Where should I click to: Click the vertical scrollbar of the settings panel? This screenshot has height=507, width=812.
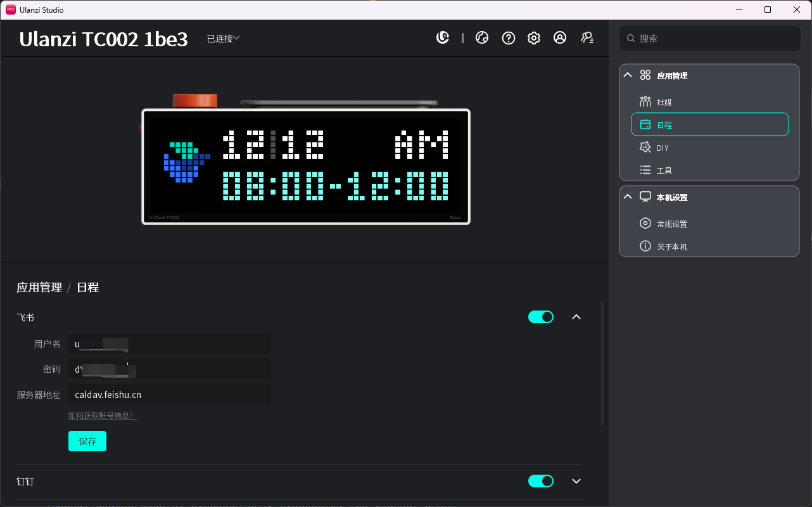coord(602,363)
